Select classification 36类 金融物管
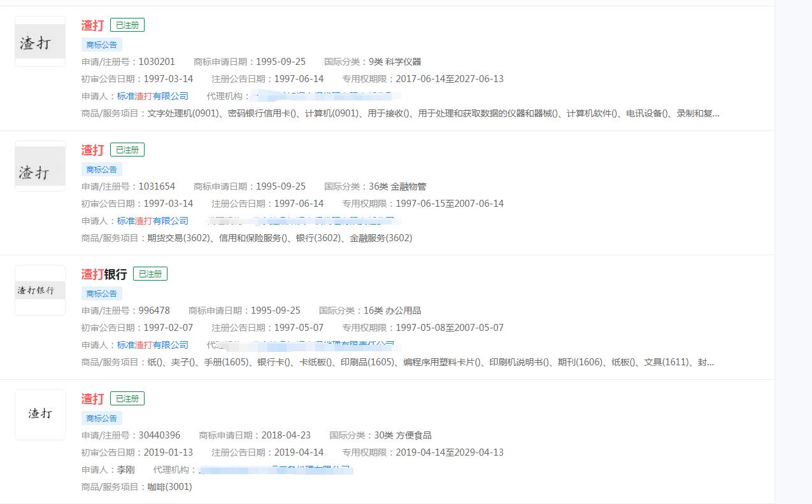Screen dimensions: 812x504 397,186
